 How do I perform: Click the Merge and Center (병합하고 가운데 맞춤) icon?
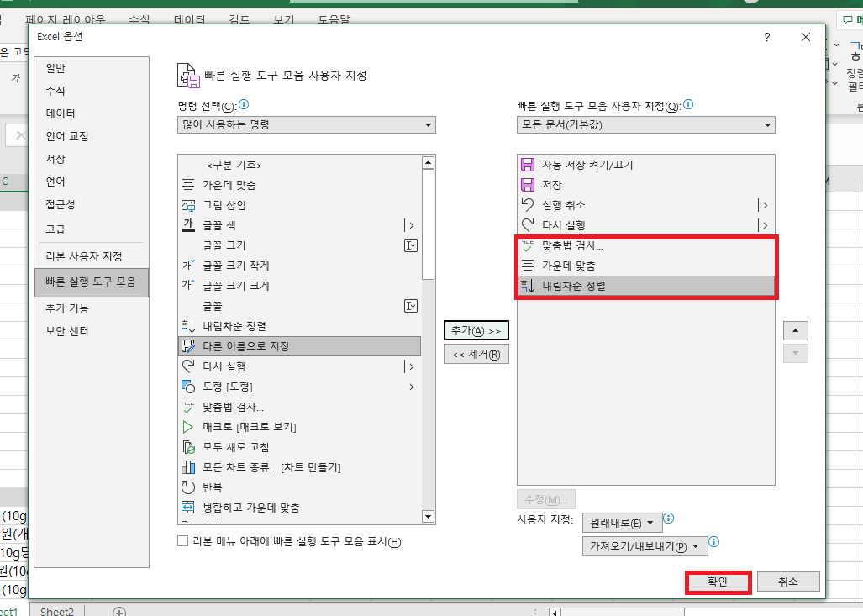coord(188,508)
